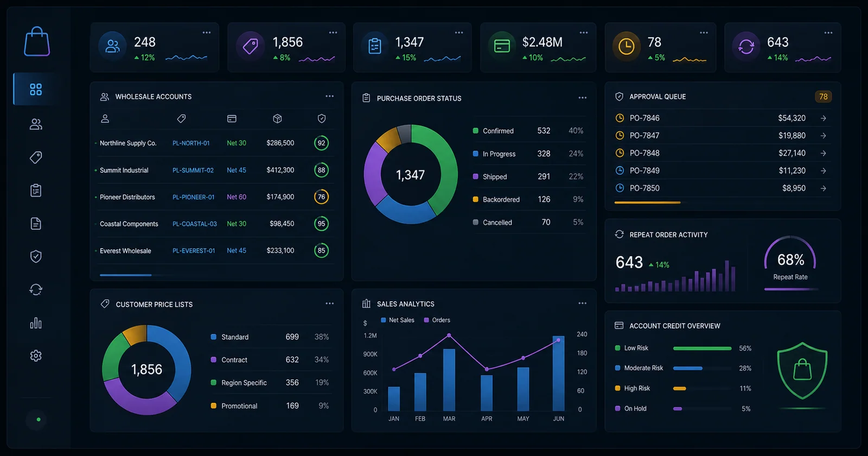Toggle the Net Sales legend in Sales Analytics
The image size is (868, 456).
(398, 320)
